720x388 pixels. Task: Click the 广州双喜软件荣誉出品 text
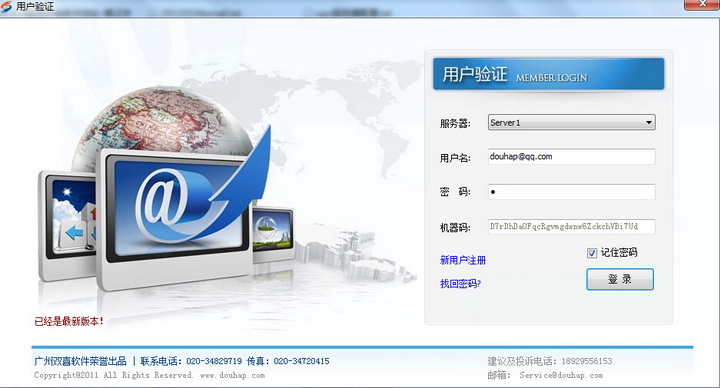point(80,361)
